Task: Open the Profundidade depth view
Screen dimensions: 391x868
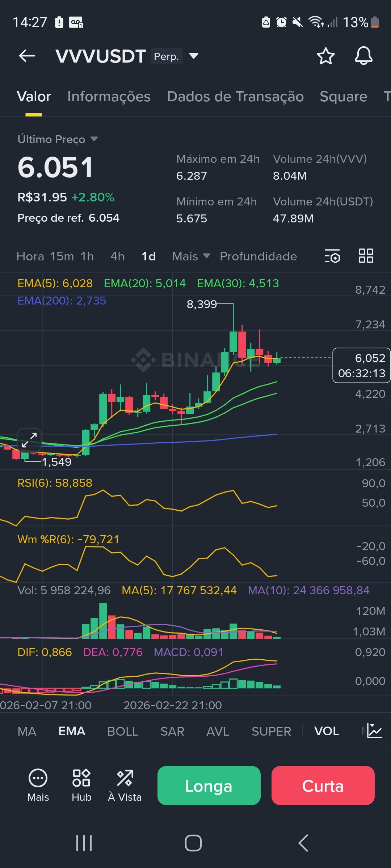Action: (x=258, y=256)
